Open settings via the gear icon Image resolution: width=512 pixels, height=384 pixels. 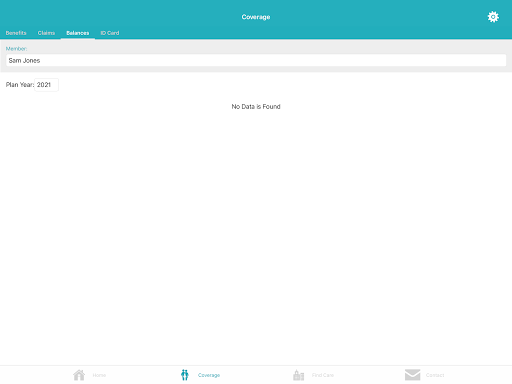[x=493, y=17]
